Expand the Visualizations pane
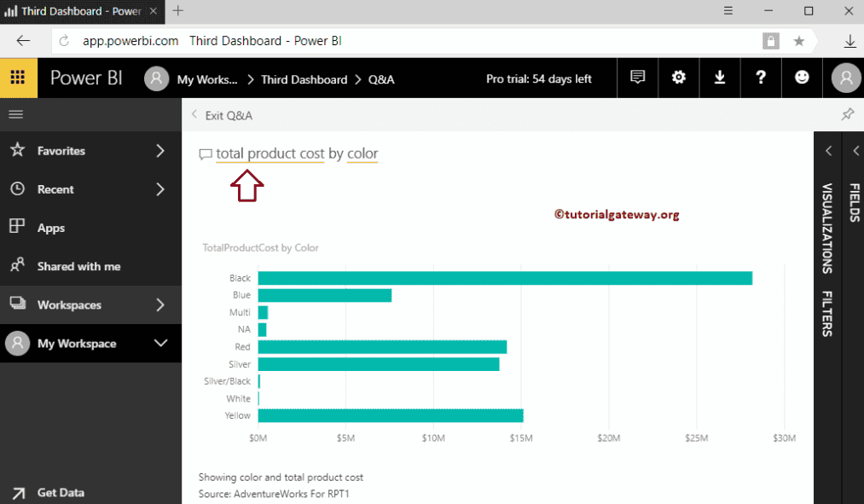This screenshot has height=504, width=864. (x=827, y=150)
